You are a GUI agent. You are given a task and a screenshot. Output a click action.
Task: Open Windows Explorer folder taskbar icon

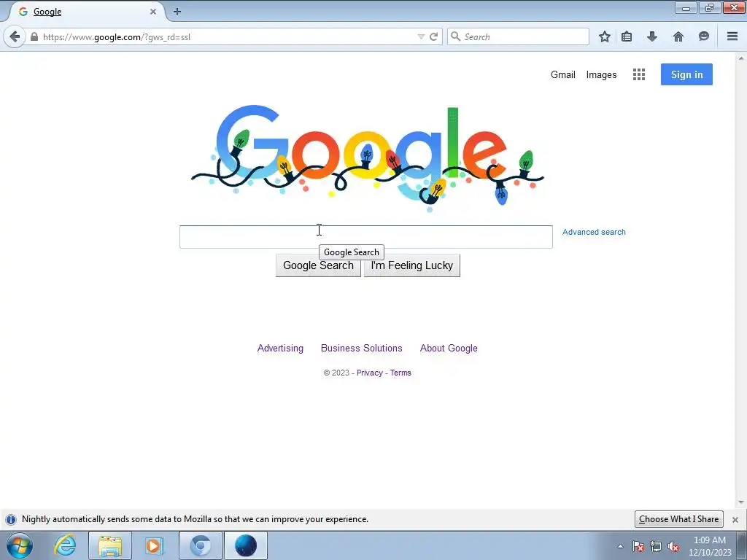(110, 545)
